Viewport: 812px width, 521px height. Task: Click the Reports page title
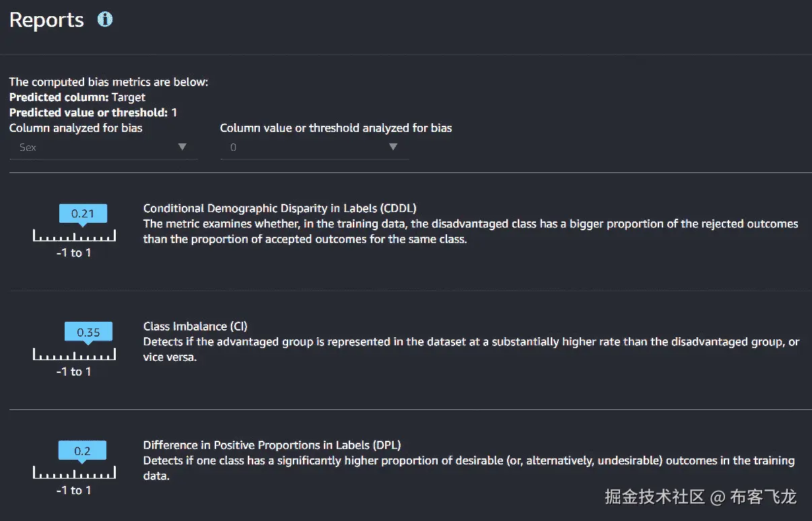[x=46, y=20]
